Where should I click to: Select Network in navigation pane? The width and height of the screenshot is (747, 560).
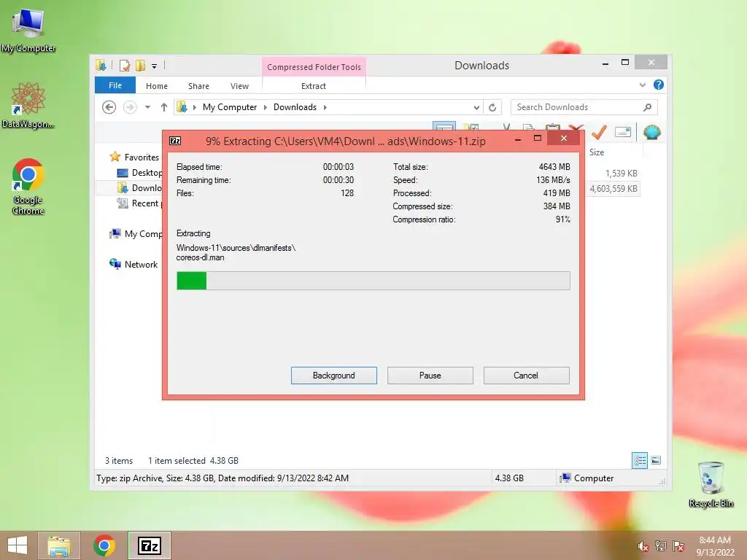tap(134, 264)
